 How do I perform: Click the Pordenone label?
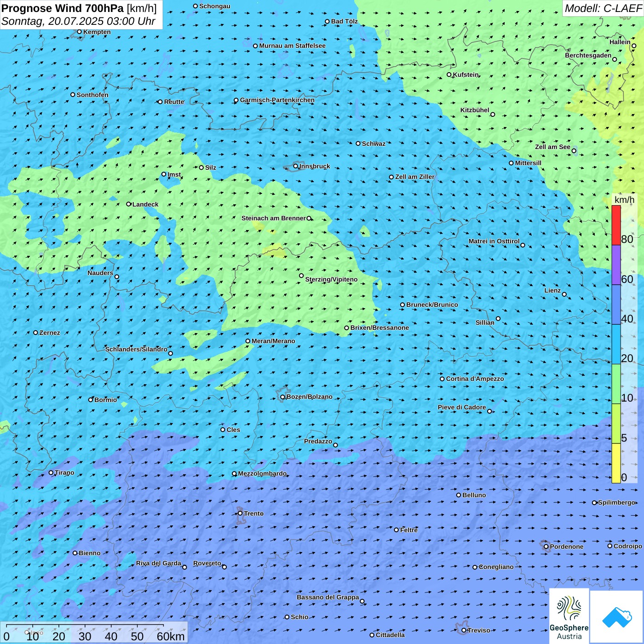point(567,546)
